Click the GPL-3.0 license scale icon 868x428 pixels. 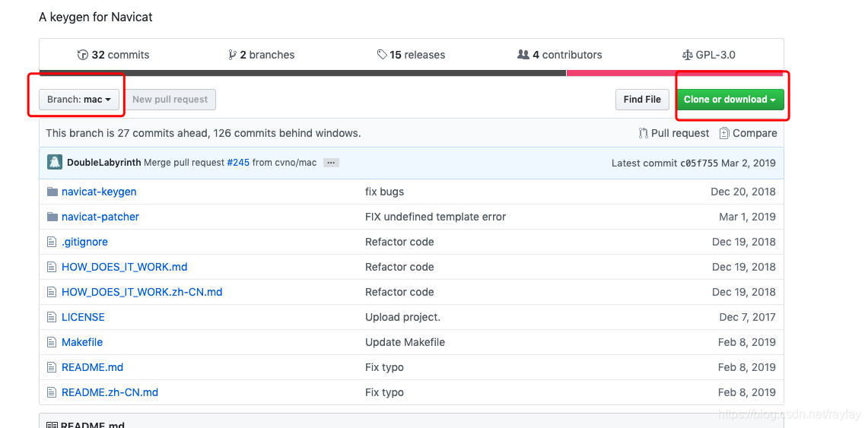tap(688, 55)
